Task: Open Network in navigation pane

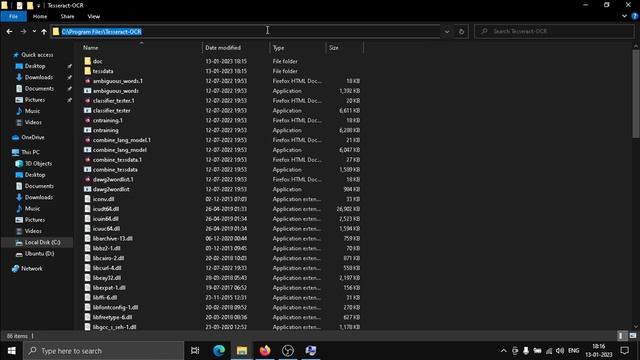Action: 31,269
